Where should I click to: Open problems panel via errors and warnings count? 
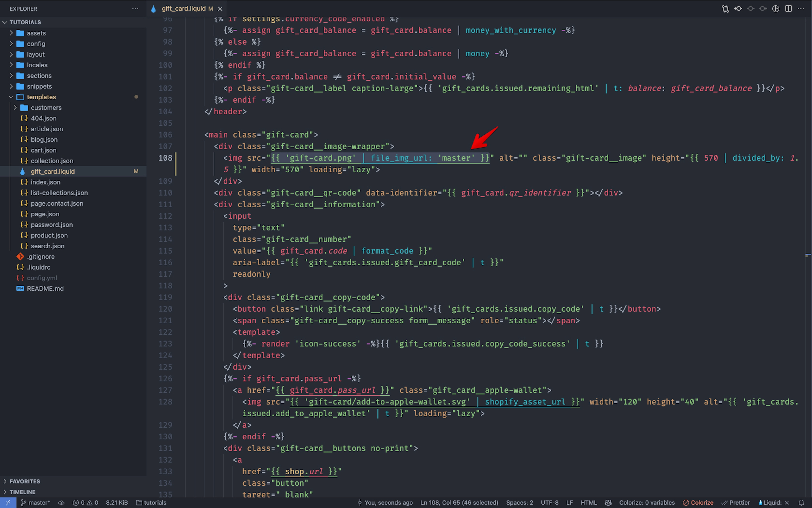click(x=85, y=503)
